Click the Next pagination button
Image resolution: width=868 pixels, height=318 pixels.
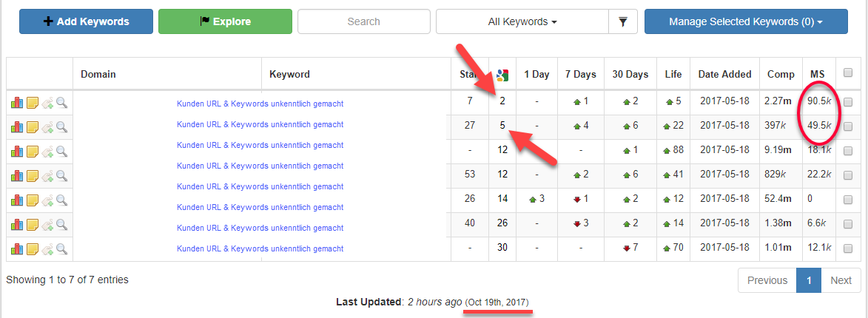point(841,280)
